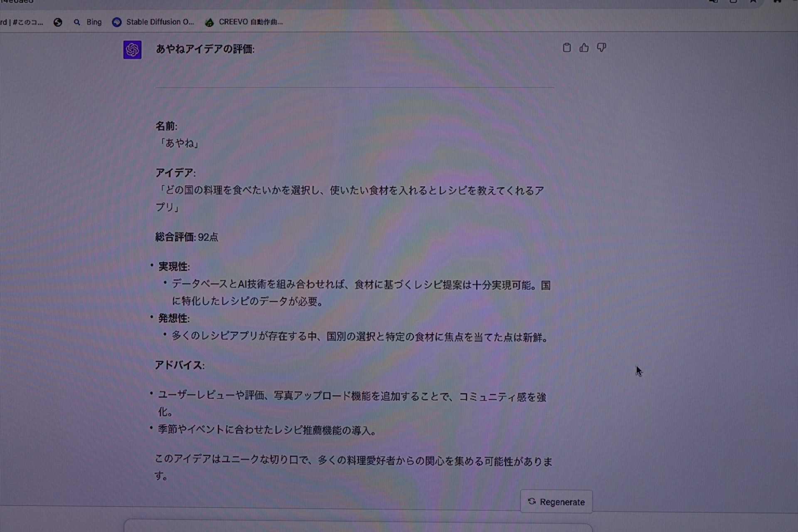Toggle the bookmark star for this page
798x532 pixels.
[752, 2]
